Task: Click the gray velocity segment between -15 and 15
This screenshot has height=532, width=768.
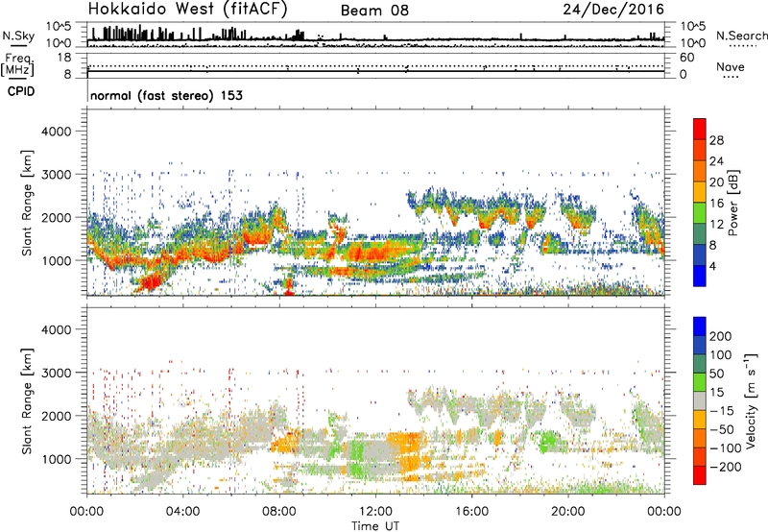Action: coord(700,400)
